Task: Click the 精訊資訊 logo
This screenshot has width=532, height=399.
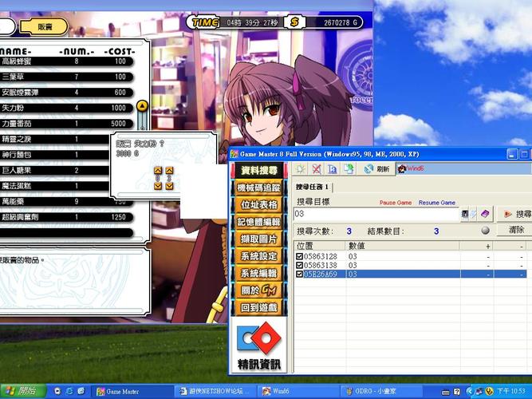Action: (259, 346)
